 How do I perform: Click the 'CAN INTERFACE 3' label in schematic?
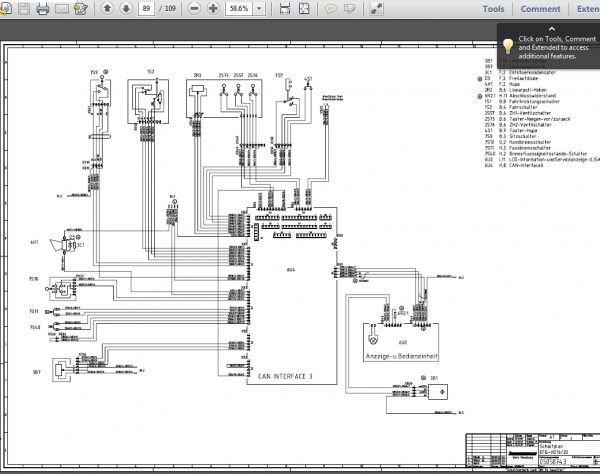(x=285, y=376)
